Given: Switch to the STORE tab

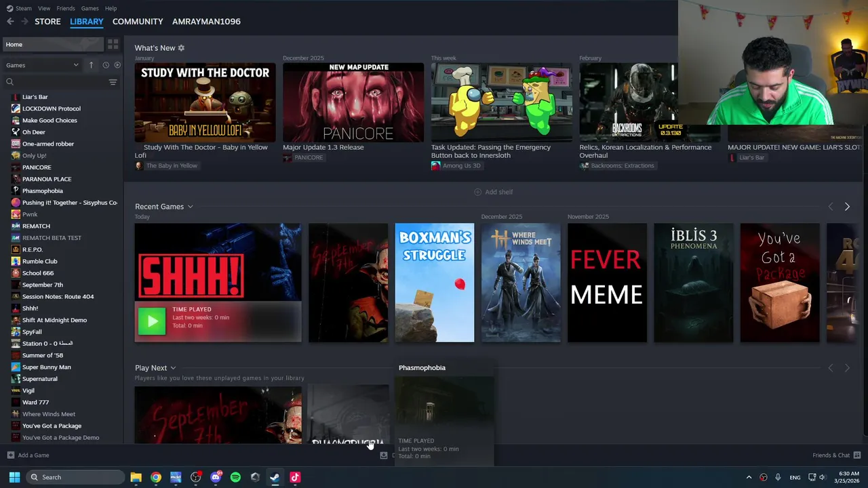Looking at the screenshot, I should pyautogui.click(x=47, y=22).
